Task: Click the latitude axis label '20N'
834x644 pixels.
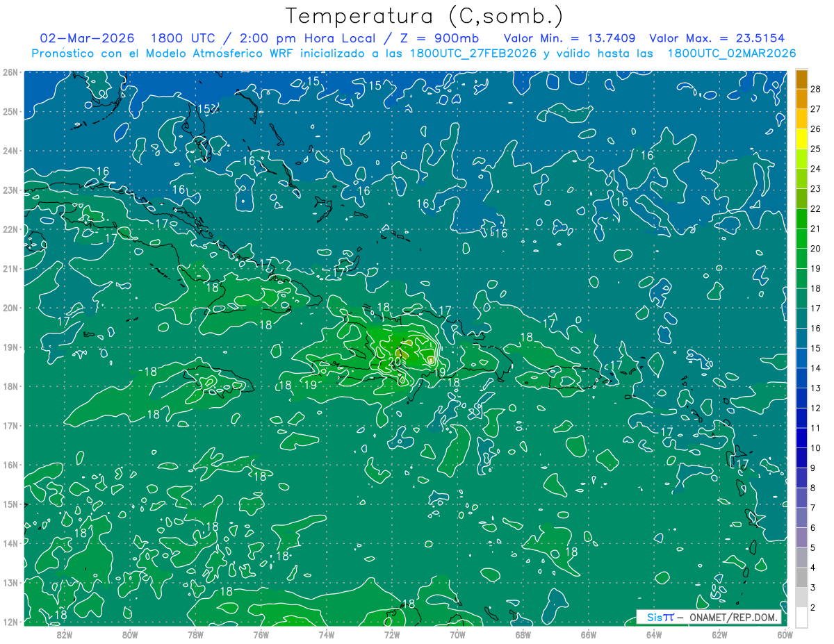Action: point(10,308)
